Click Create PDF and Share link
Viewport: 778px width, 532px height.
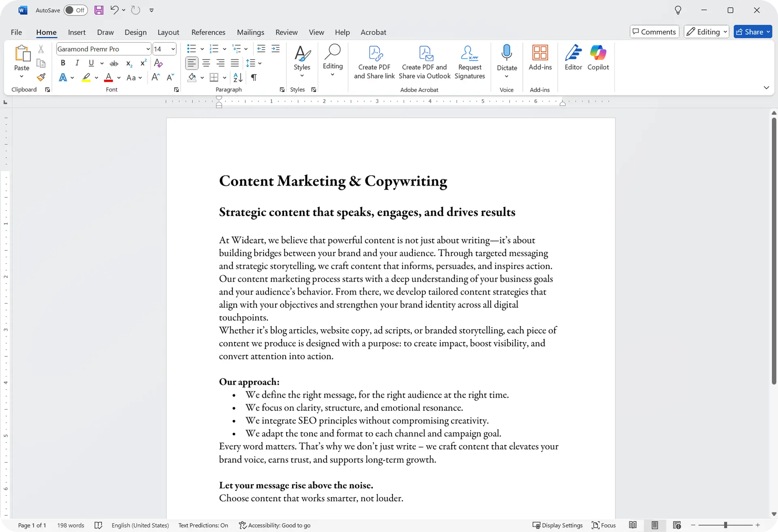(x=374, y=62)
